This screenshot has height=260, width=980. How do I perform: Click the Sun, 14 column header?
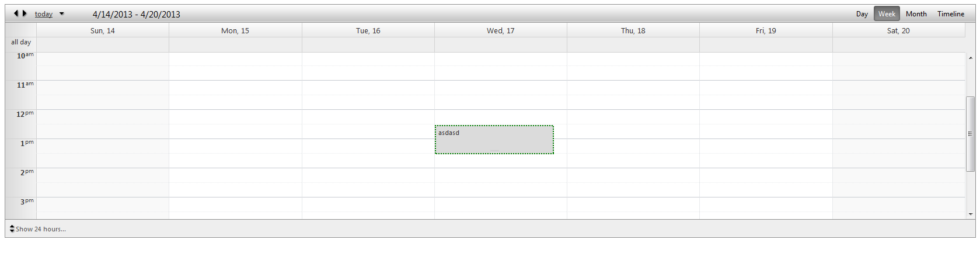102,30
